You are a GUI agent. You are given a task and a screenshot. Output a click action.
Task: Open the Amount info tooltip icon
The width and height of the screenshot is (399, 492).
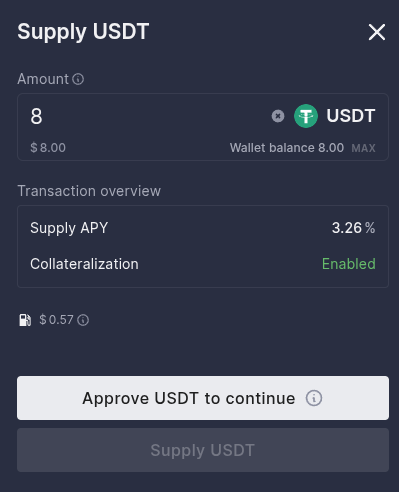pyautogui.click(x=78, y=79)
